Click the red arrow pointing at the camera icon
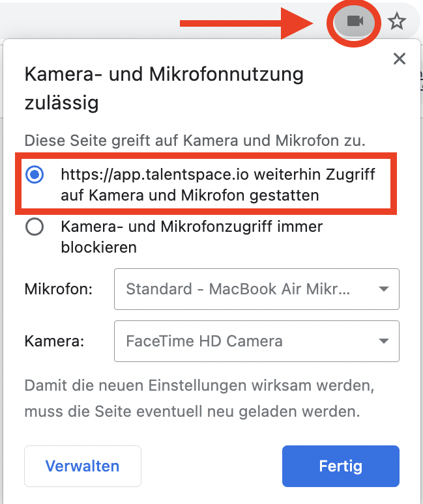This screenshot has height=504, width=423. (246, 23)
